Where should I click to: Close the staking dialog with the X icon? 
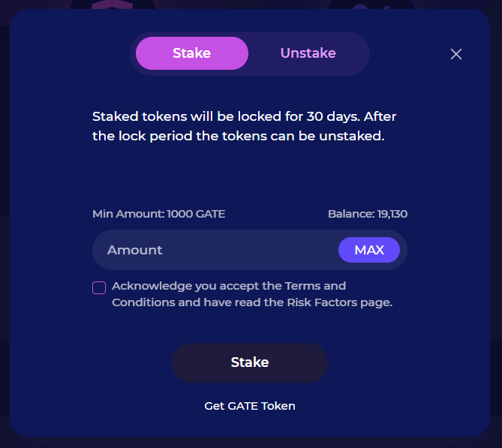pos(455,54)
